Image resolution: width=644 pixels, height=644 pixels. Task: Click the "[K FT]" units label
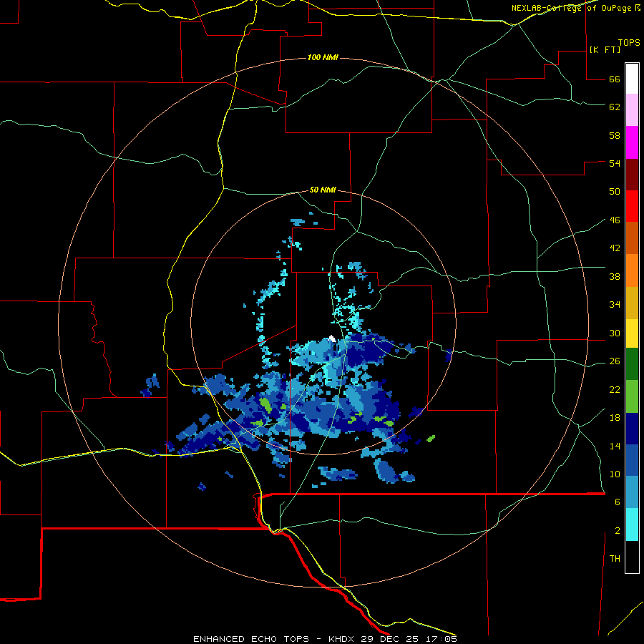coord(605,49)
